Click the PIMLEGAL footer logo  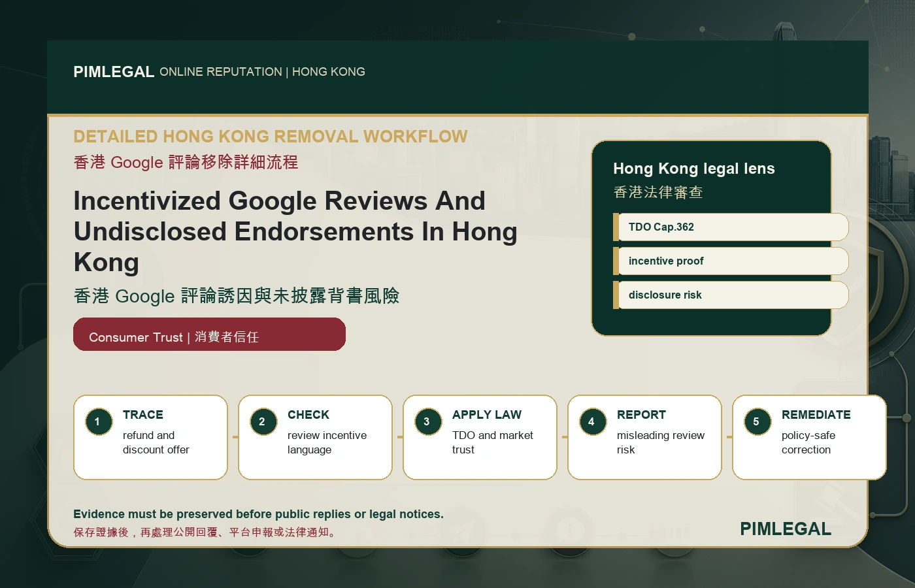[x=786, y=529]
